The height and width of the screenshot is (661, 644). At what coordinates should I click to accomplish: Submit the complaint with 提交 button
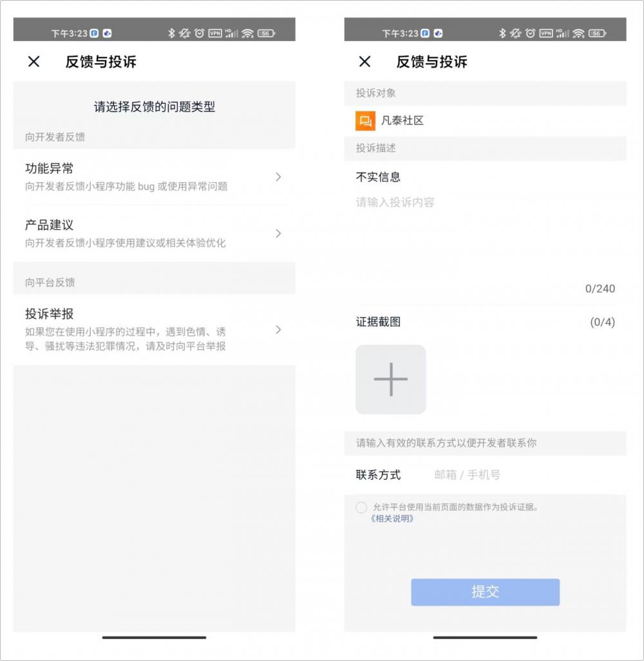coord(486,592)
